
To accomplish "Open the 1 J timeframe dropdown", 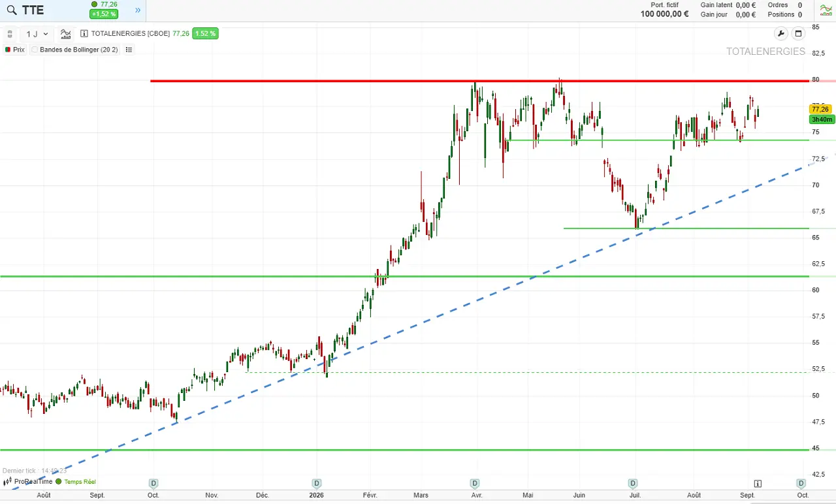I will click(x=37, y=34).
